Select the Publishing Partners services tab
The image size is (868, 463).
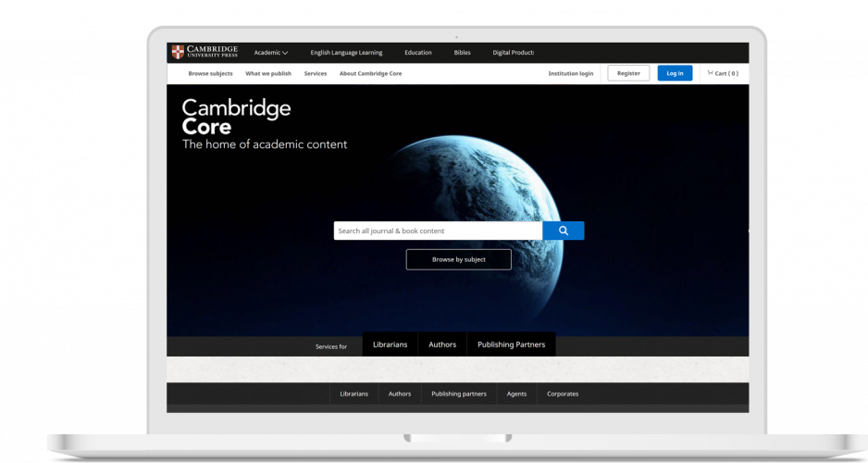click(x=511, y=344)
